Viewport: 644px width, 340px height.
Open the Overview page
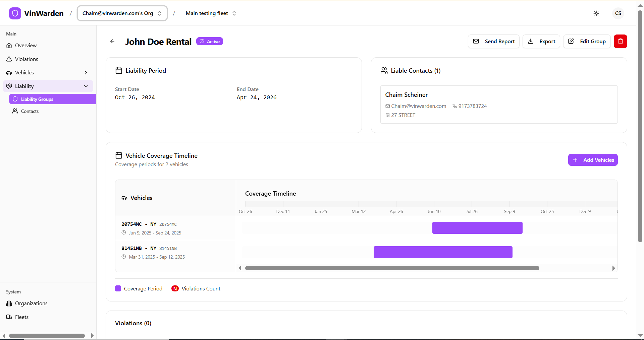[26, 46]
